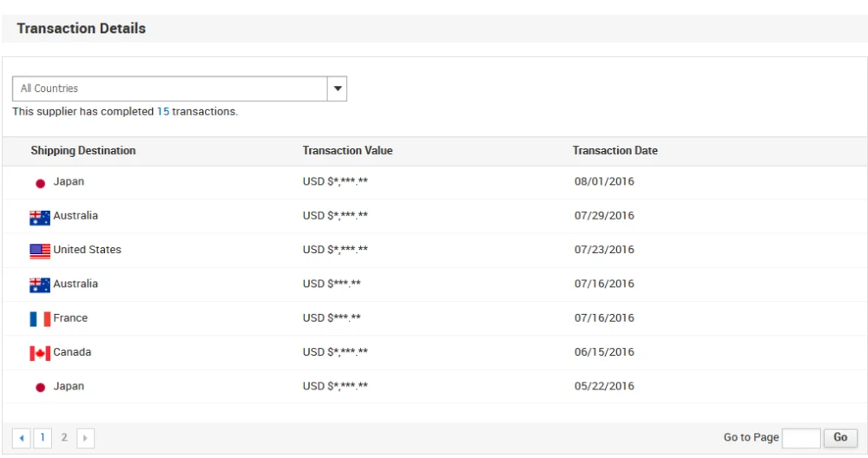Click the Australia flag beside 07/29/2016 row

pyautogui.click(x=40, y=217)
